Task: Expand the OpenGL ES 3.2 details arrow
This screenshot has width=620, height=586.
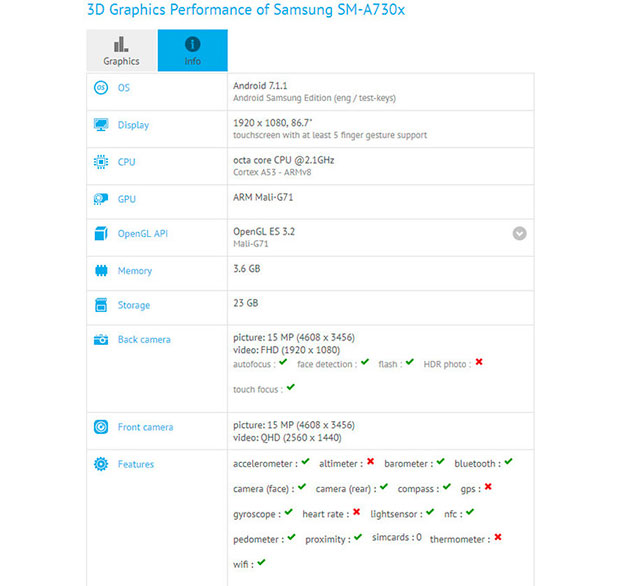Action: click(520, 233)
